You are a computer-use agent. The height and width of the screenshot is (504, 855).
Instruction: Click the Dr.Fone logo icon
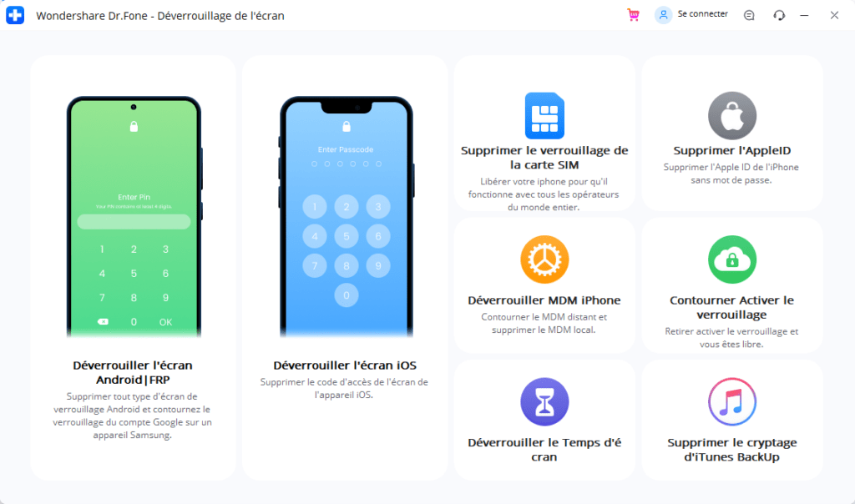click(15, 15)
